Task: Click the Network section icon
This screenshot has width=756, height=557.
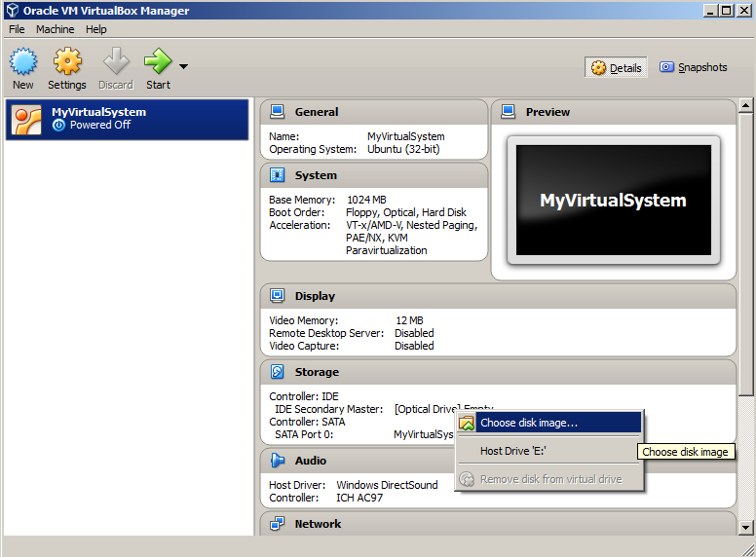Action: point(278,523)
